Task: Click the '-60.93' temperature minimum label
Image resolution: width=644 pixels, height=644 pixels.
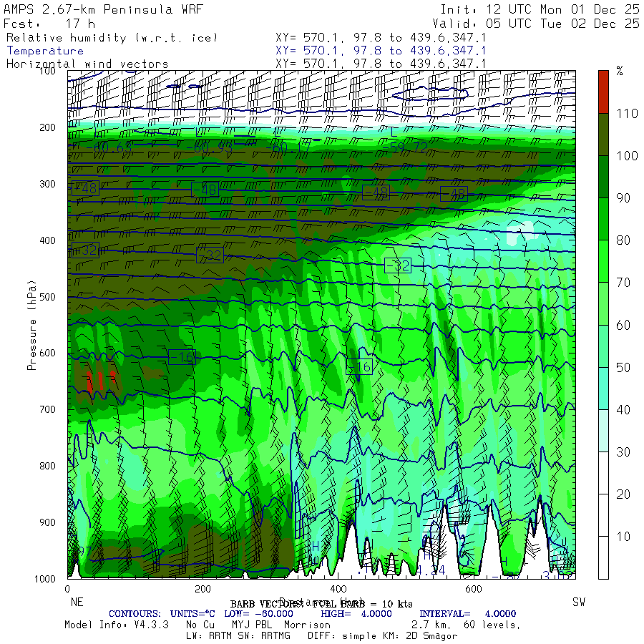Action: point(210,147)
